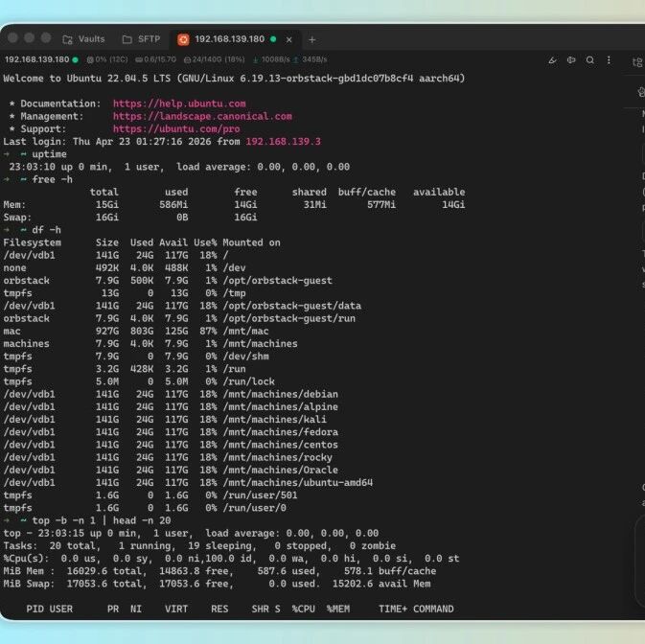
Task: Click the CPU usage 0% (12C) indicator
Action: pos(107,59)
